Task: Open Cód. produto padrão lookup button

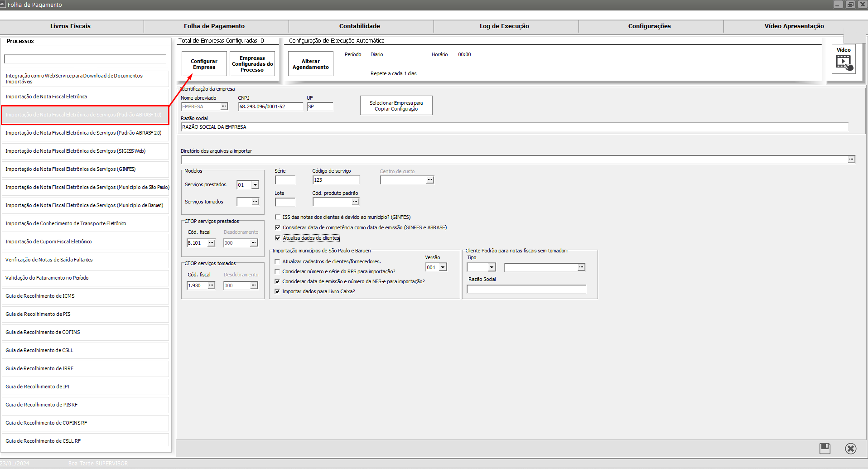Action: (x=355, y=202)
